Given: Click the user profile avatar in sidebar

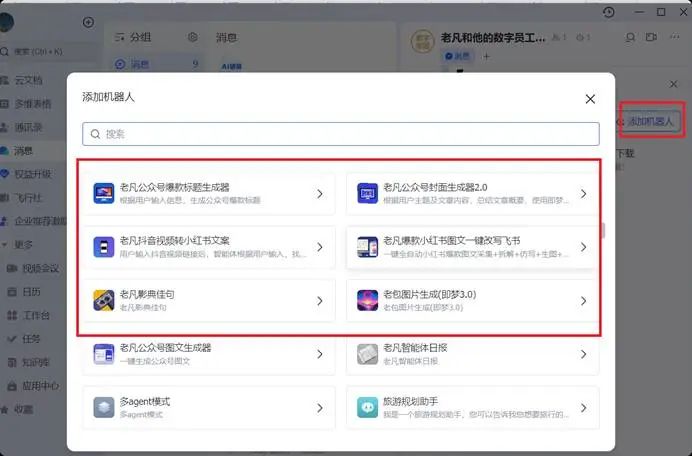Looking at the screenshot, I should [x=6, y=22].
